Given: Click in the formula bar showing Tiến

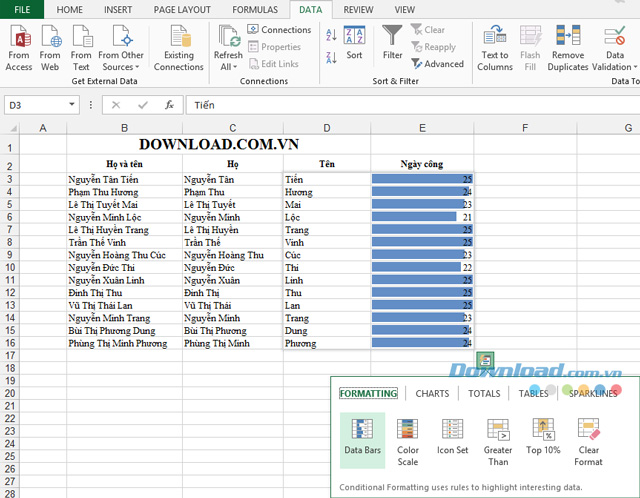Looking at the screenshot, I should coord(412,105).
